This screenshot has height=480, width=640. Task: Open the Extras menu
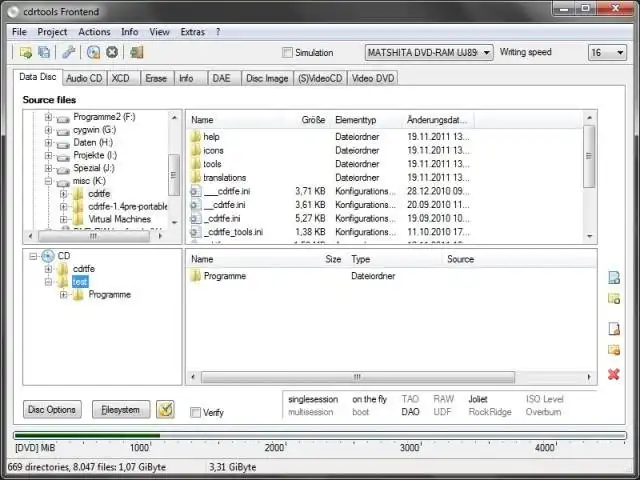tap(193, 32)
